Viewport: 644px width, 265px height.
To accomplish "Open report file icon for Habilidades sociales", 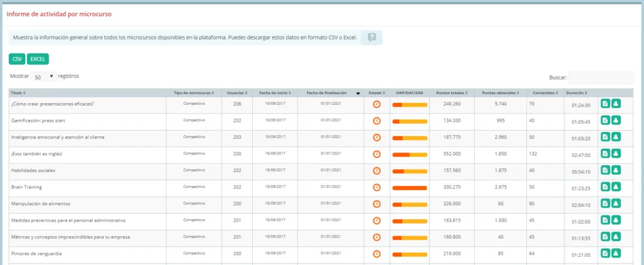I will (605, 170).
